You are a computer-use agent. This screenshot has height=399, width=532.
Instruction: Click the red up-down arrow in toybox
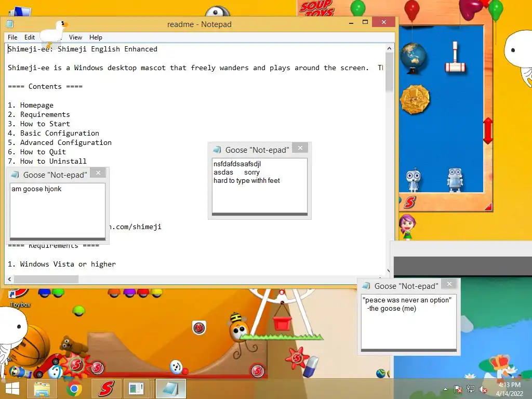point(488,131)
